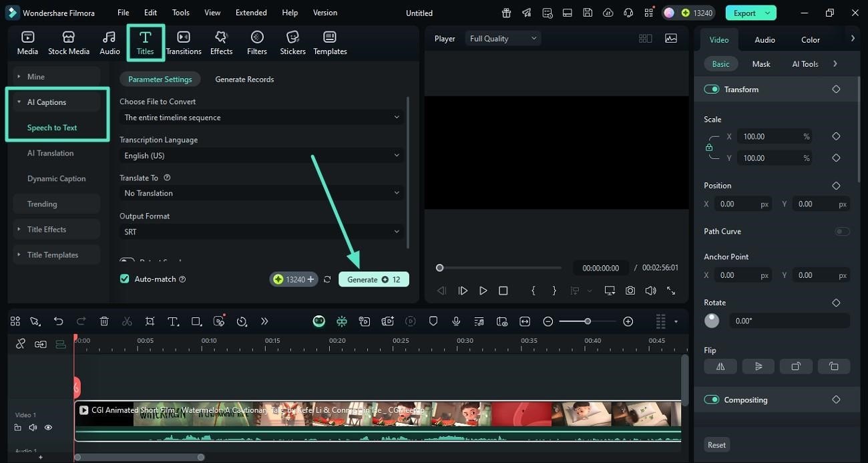Mute the Video 1 track
This screenshot has height=463, width=868.
[33, 427]
